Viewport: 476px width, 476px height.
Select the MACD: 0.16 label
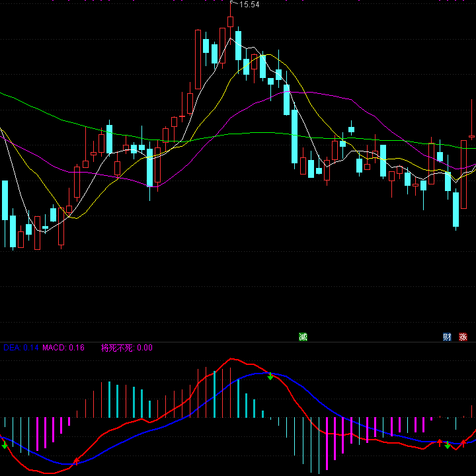[x=63, y=348]
